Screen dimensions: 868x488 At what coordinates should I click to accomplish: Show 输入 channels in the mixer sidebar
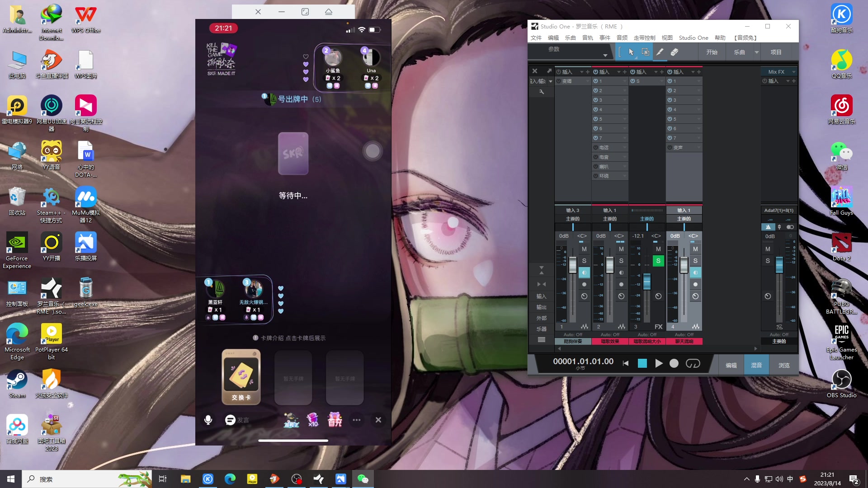click(541, 296)
